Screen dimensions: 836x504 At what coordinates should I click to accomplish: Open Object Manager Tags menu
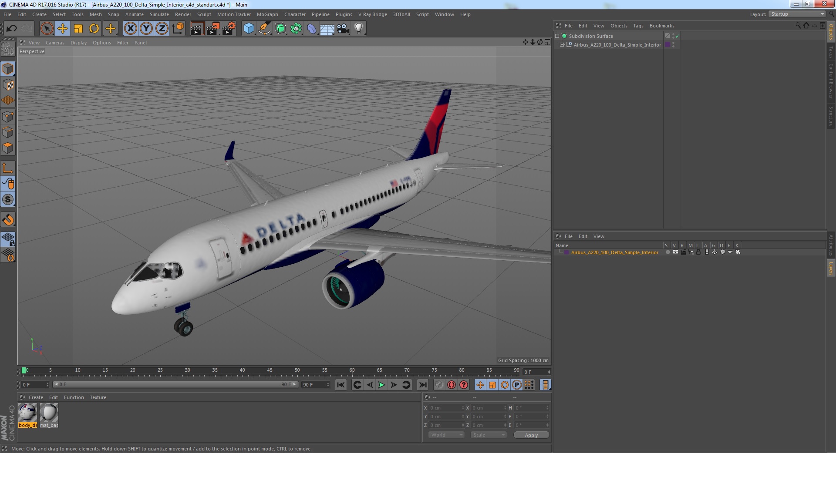638,26
